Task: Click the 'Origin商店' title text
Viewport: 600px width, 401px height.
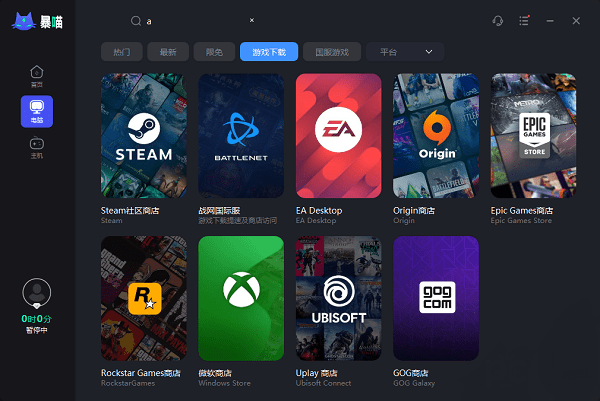Action: (x=414, y=210)
